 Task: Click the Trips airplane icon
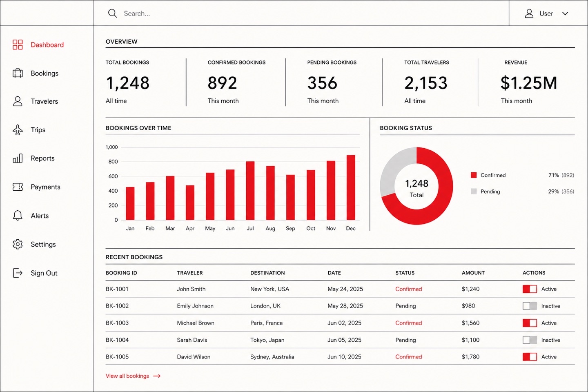(x=18, y=129)
